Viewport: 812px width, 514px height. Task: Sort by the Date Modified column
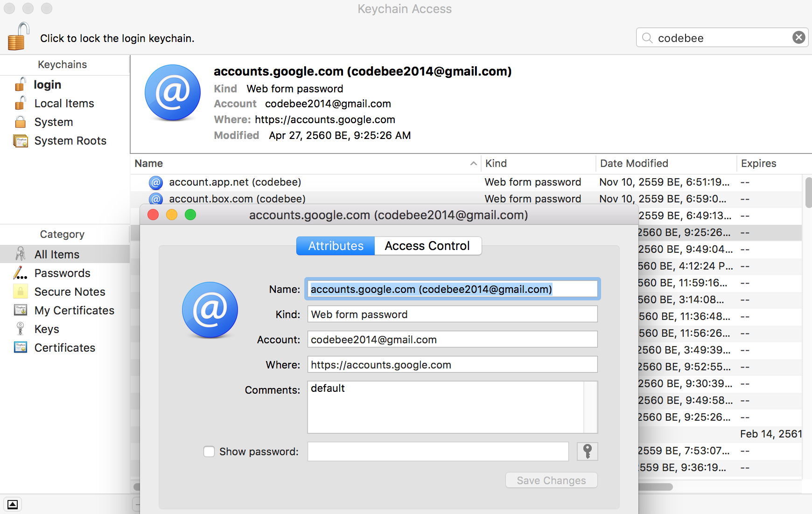pyautogui.click(x=666, y=163)
